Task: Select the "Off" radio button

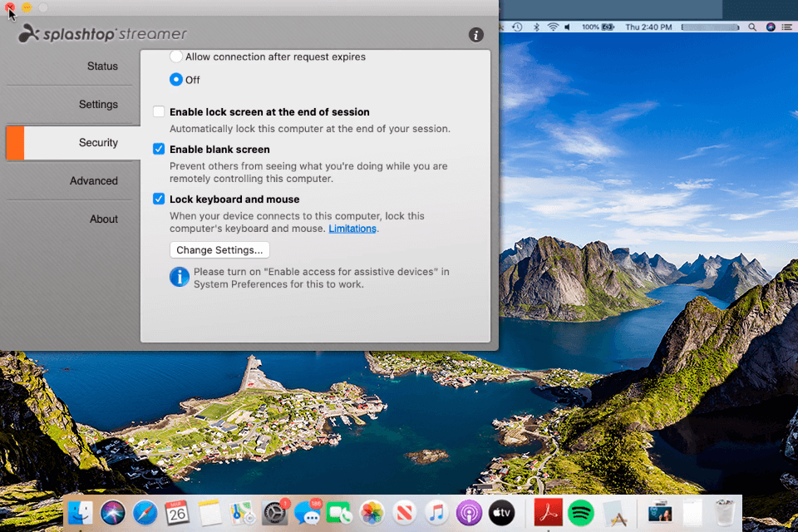Action: pos(176,80)
